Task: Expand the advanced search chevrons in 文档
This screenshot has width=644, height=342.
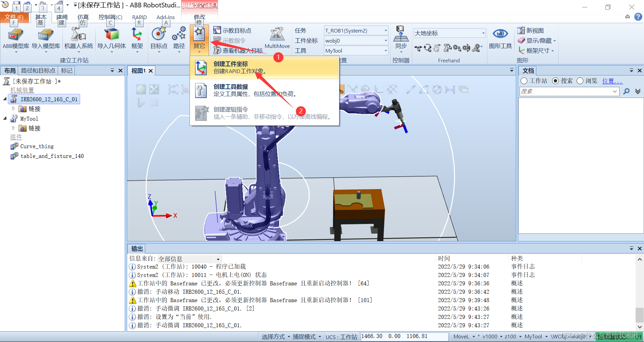Action: (638, 91)
